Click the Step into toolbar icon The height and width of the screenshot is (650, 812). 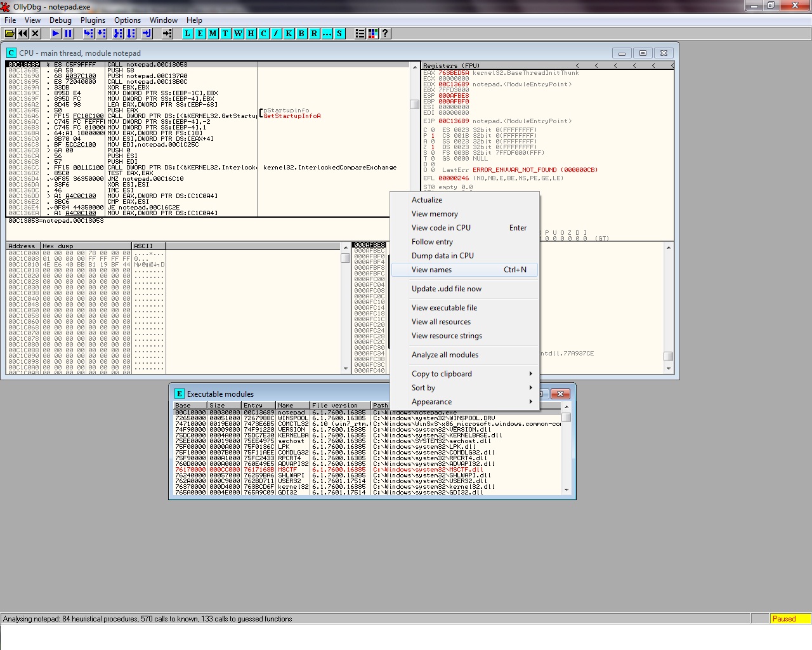(89, 34)
